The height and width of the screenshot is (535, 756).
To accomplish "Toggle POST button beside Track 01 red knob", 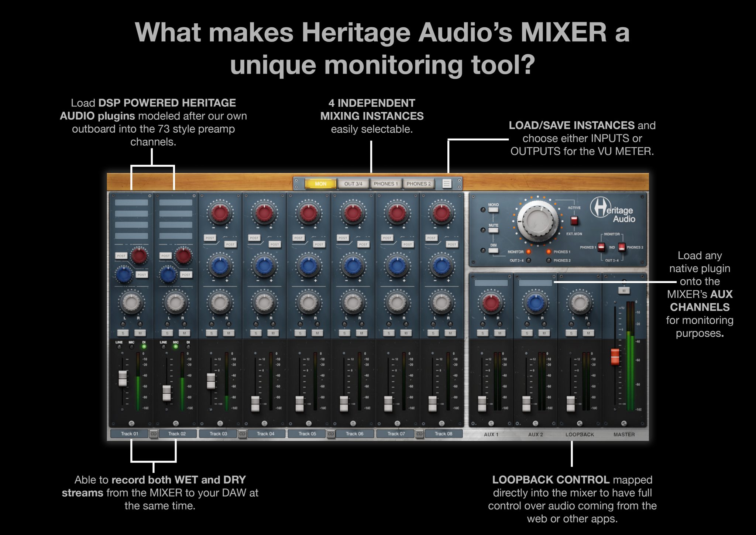I will pyautogui.click(x=121, y=256).
